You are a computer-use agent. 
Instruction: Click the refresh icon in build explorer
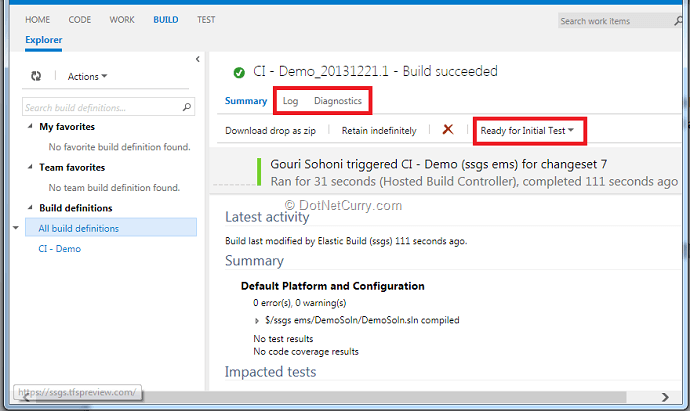pos(36,76)
